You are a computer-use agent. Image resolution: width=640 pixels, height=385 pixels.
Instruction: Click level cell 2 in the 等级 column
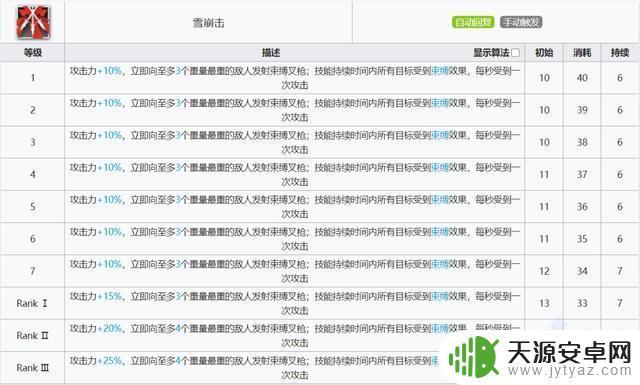click(x=33, y=110)
